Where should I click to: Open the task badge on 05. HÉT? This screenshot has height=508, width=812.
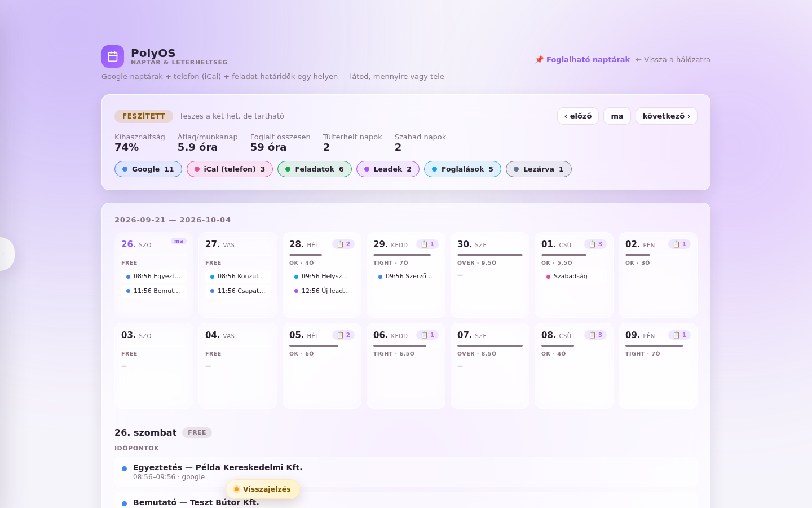tap(343, 335)
